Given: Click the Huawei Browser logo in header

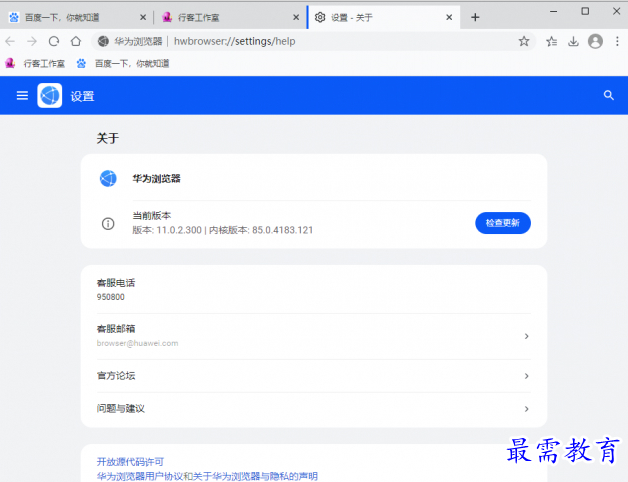Looking at the screenshot, I should 50,95.
